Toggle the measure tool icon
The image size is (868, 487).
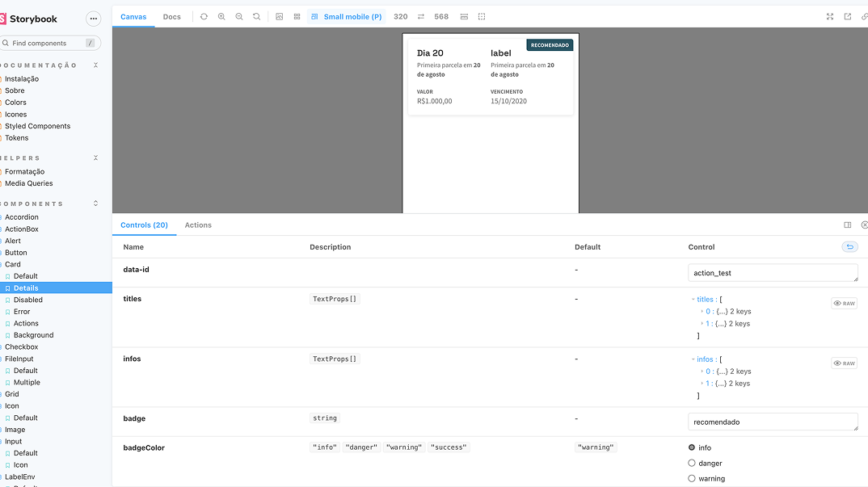point(464,17)
